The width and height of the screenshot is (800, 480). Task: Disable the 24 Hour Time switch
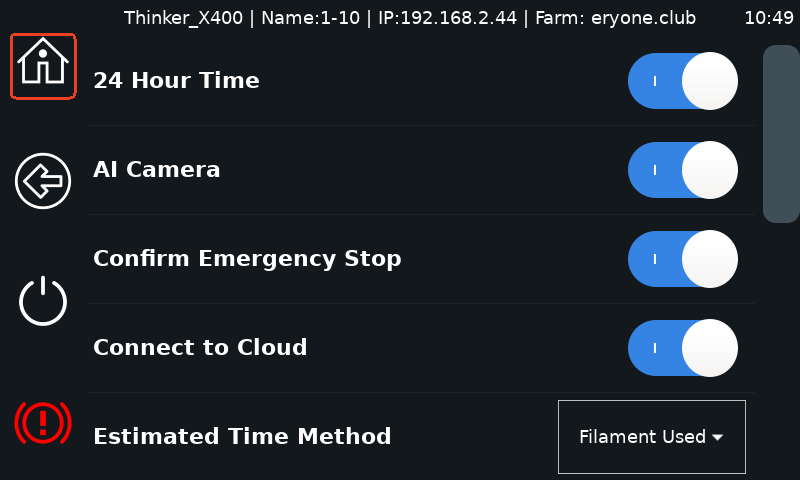[x=683, y=81]
